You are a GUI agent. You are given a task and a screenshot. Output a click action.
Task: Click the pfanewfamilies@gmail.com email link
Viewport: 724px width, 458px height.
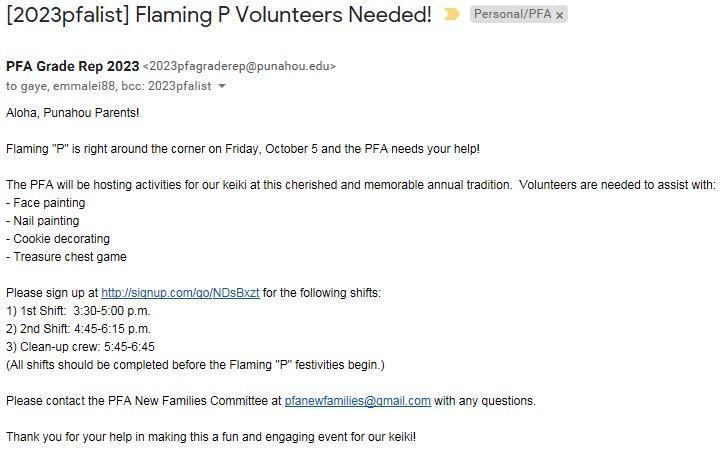tap(357, 401)
